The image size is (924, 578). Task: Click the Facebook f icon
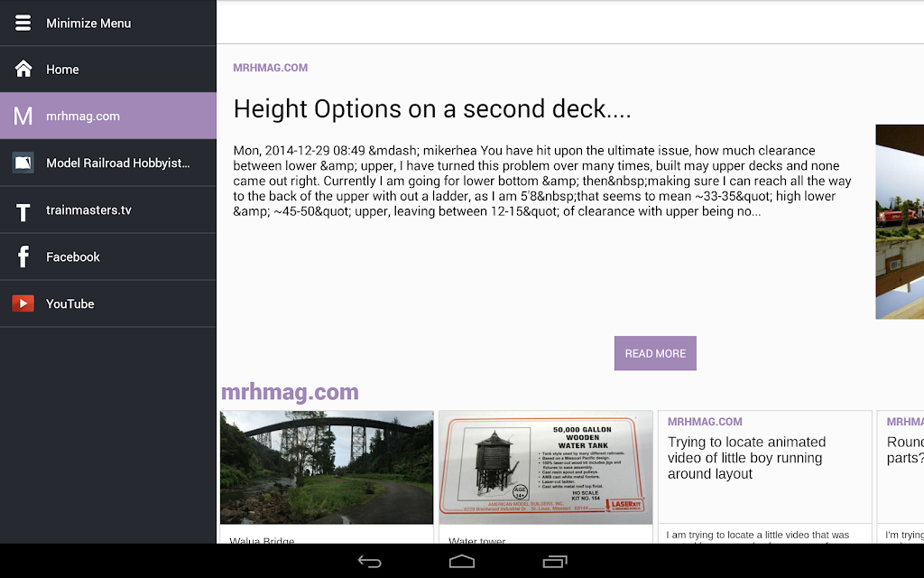pos(23,256)
